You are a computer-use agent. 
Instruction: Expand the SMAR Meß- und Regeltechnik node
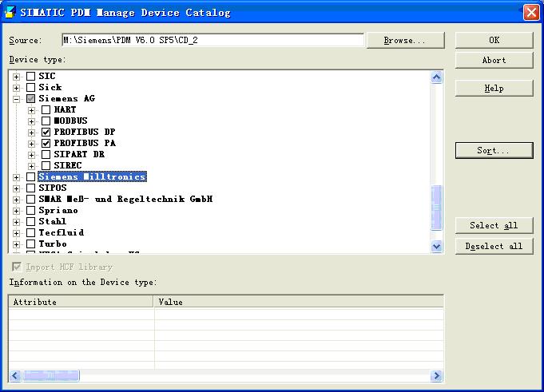click(x=16, y=200)
